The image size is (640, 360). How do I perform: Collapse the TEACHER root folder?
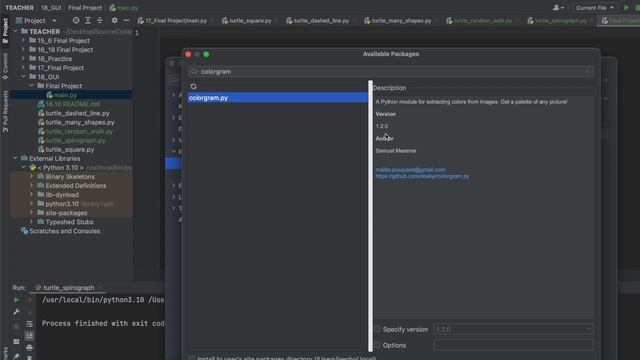click(x=16, y=31)
